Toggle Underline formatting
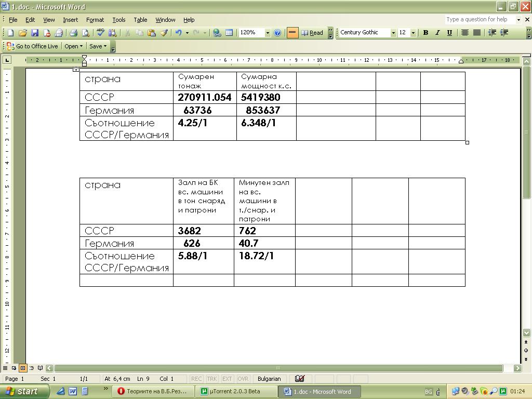This screenshot has height=399, width=532. 449,33
